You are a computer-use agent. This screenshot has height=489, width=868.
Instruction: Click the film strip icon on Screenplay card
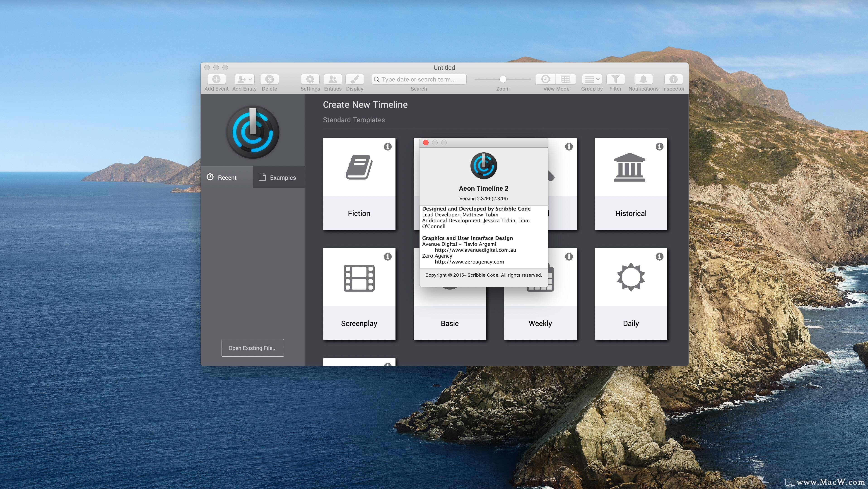[x=359, y=278]
